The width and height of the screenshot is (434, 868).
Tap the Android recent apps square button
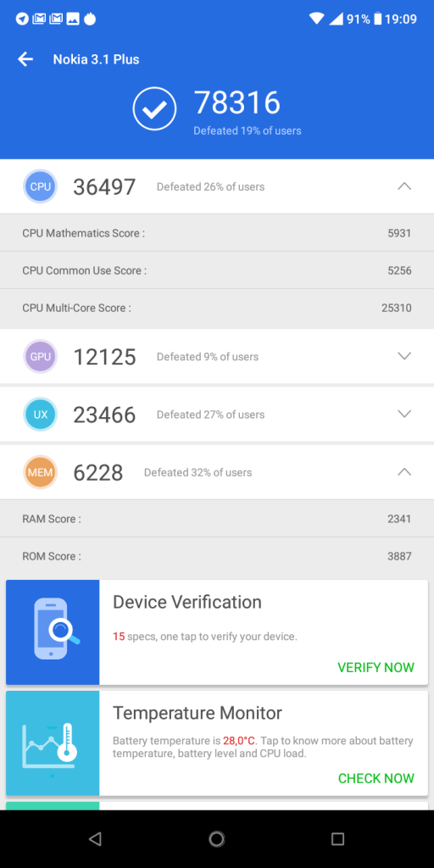click(x=337, y=838)
